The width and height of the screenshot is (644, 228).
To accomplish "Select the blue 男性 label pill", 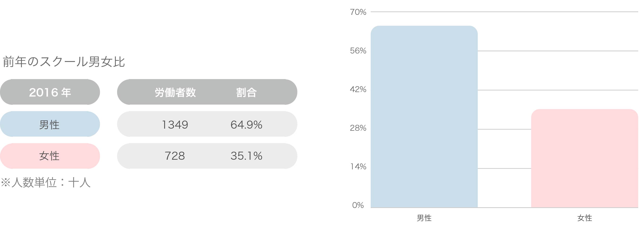I will [x=50, y=124].
